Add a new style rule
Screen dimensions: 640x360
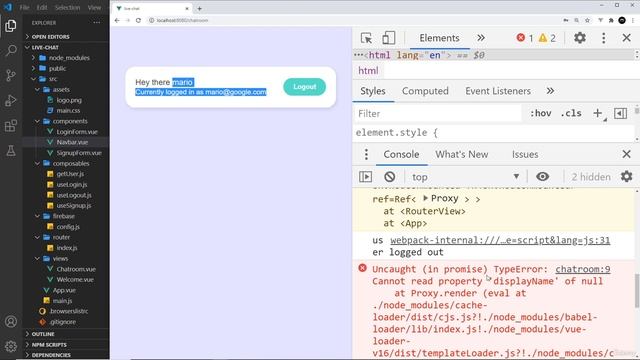(x=598, y=113)
